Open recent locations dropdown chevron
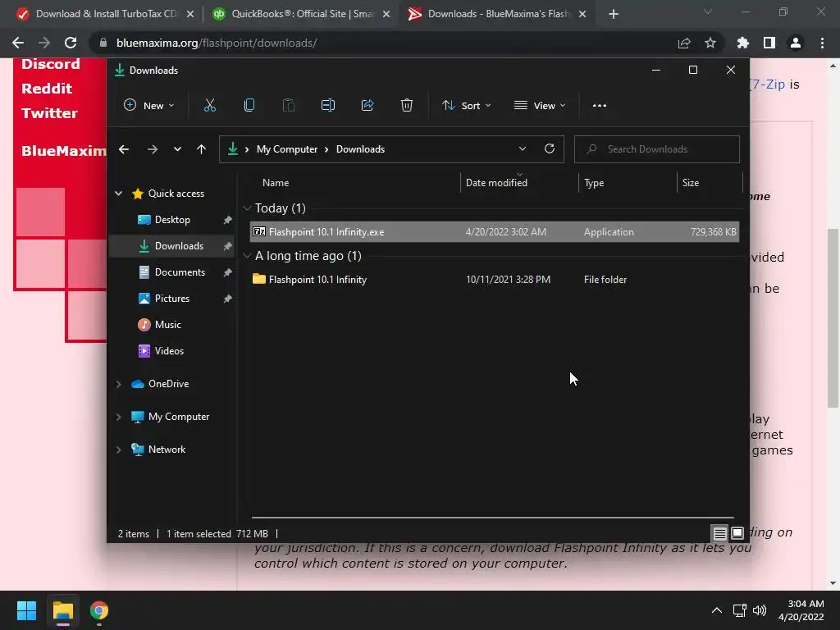The image size is (840, 630). 177,149
